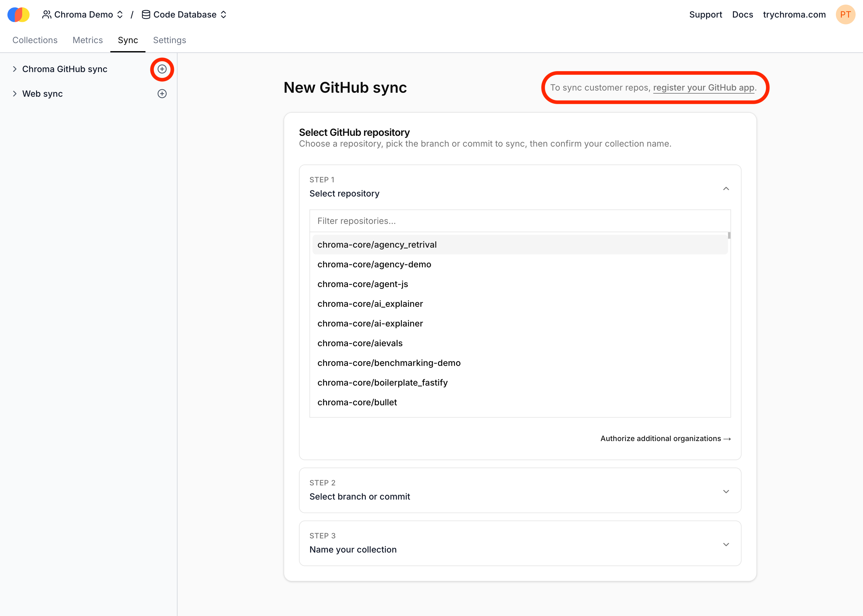Open the Docs link

click(742, 15)
